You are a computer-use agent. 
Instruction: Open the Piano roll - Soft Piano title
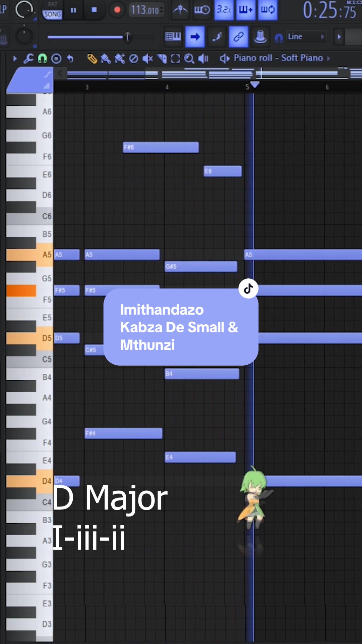(x=278, y=58)
